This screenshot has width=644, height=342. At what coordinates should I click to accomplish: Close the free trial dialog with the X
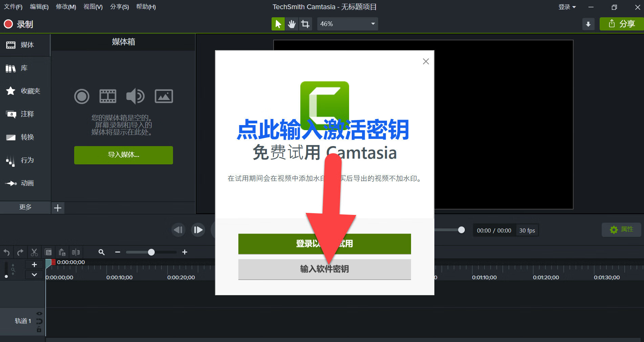tap(426, 61)
